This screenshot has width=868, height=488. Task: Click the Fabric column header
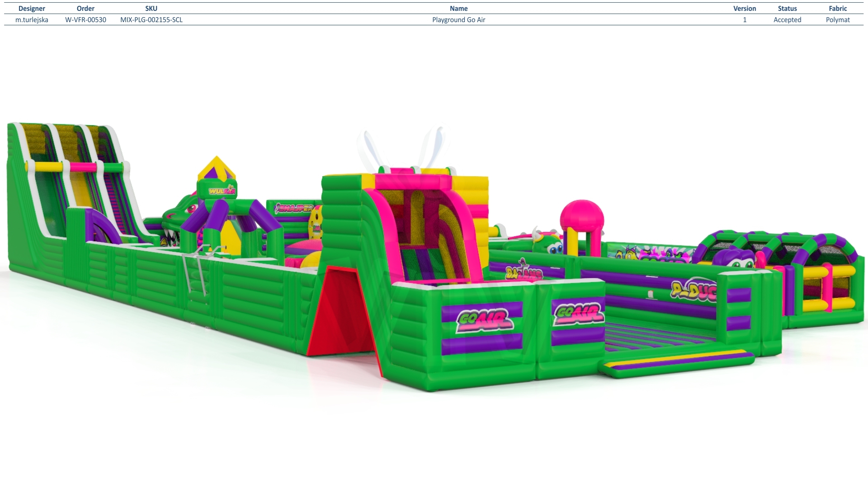click(x=838, y=9)
